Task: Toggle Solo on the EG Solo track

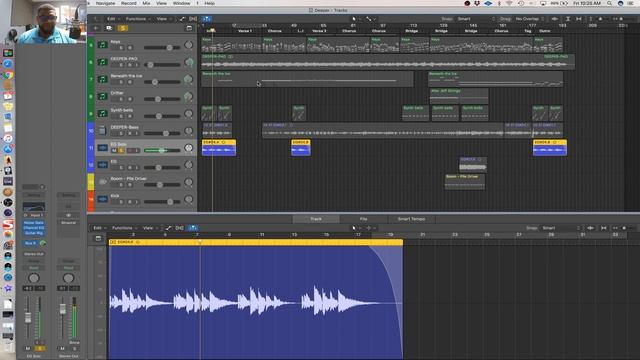Action: 121,151
